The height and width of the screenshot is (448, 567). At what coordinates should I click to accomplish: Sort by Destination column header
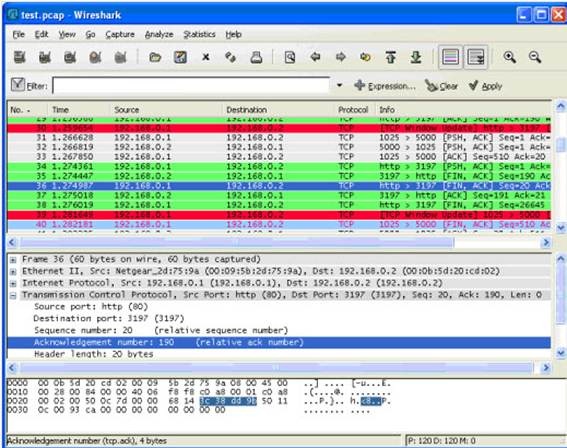[278, 110]
